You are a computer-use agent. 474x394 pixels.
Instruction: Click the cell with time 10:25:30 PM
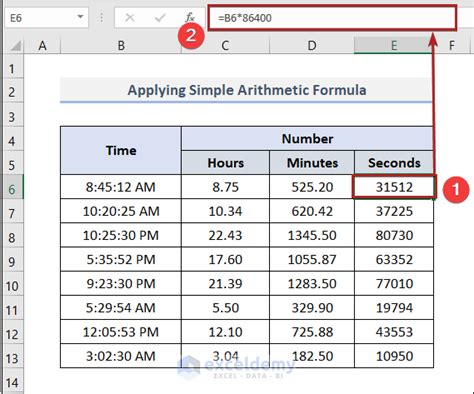(x=121, y=235)
